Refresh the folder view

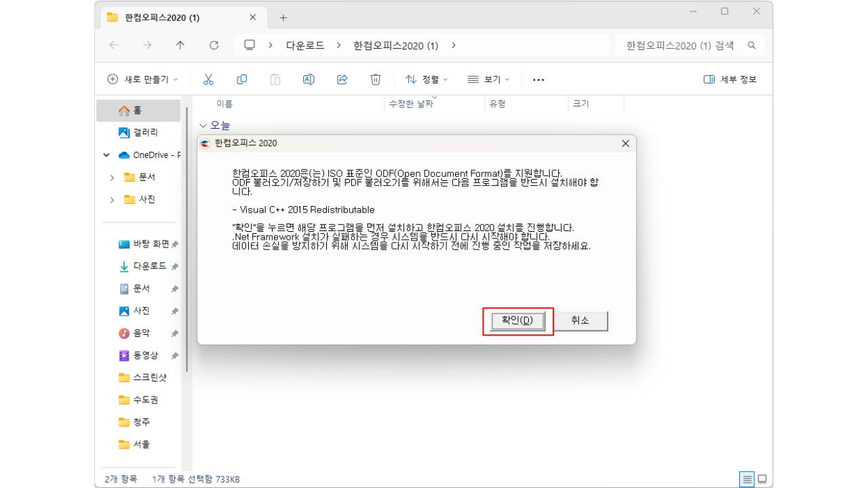click(214, 45)
